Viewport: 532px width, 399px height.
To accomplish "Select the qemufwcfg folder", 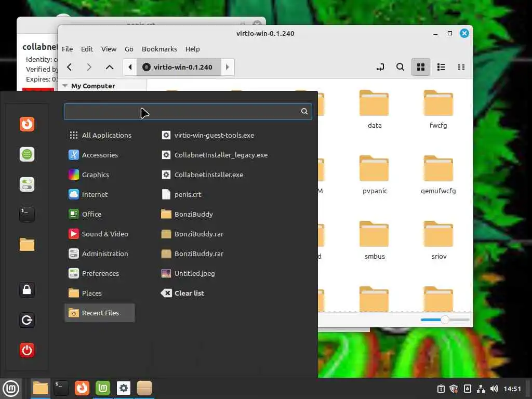I will pos(438,175).
